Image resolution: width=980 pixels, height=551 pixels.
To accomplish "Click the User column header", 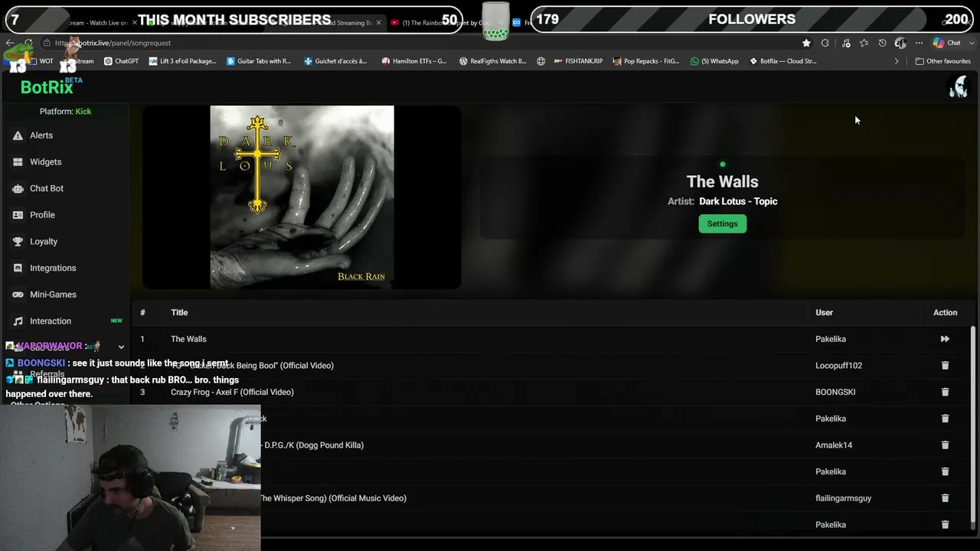I will click(824, 312).
